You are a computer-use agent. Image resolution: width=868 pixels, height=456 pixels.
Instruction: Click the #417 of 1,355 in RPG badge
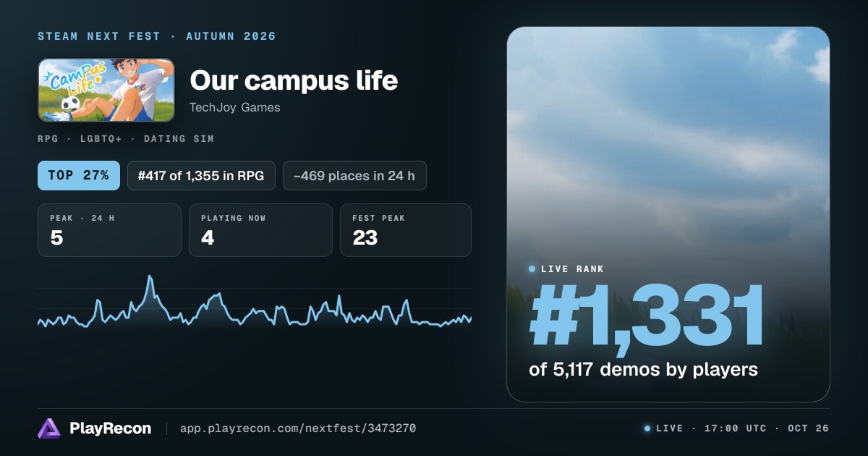tap(201, 175)
